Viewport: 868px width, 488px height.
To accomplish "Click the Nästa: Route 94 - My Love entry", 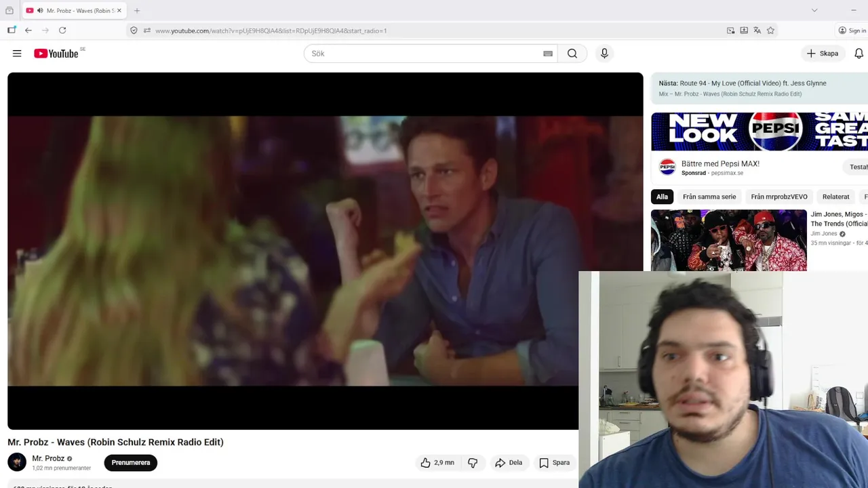I will (x=743, y=83).
